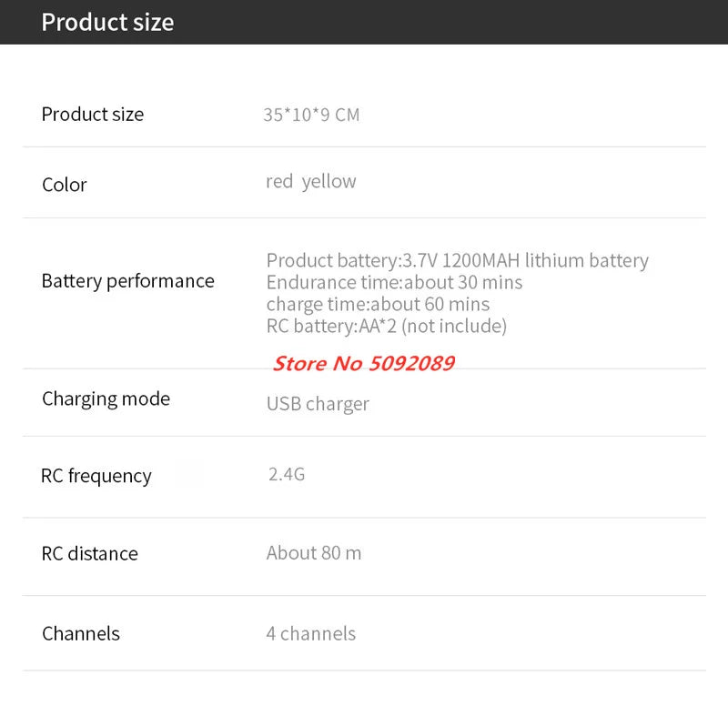Select the About 80 m value
This screenshot has height=726, width=728.
coord(313,553)
